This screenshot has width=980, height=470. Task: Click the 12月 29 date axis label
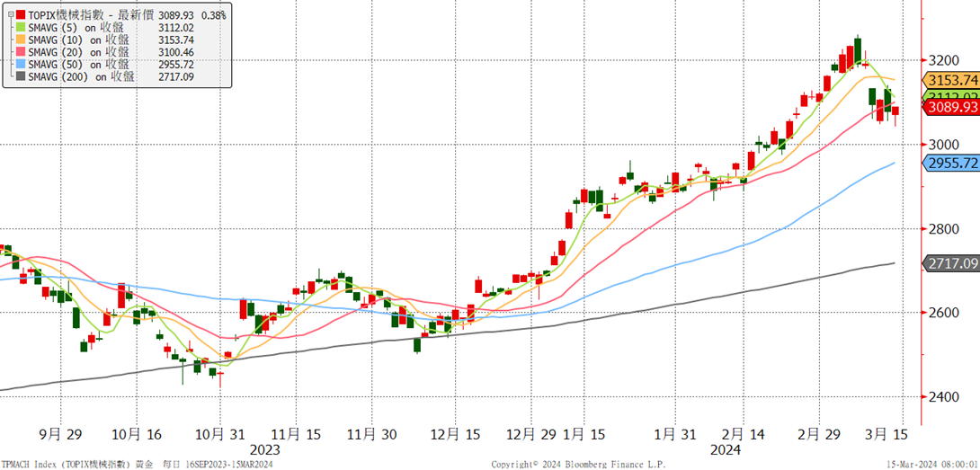coord(530,433)
